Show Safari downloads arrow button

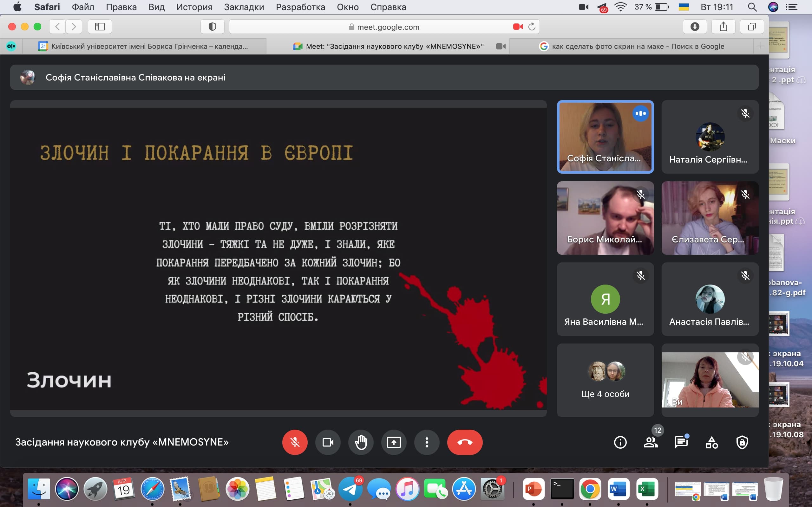695,27
